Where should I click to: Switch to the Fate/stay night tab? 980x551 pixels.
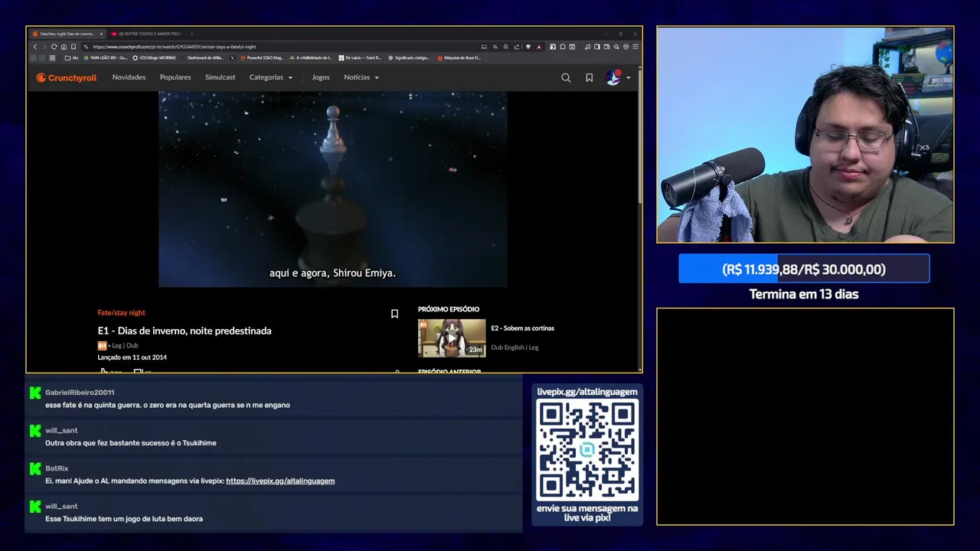coord(67,34)
